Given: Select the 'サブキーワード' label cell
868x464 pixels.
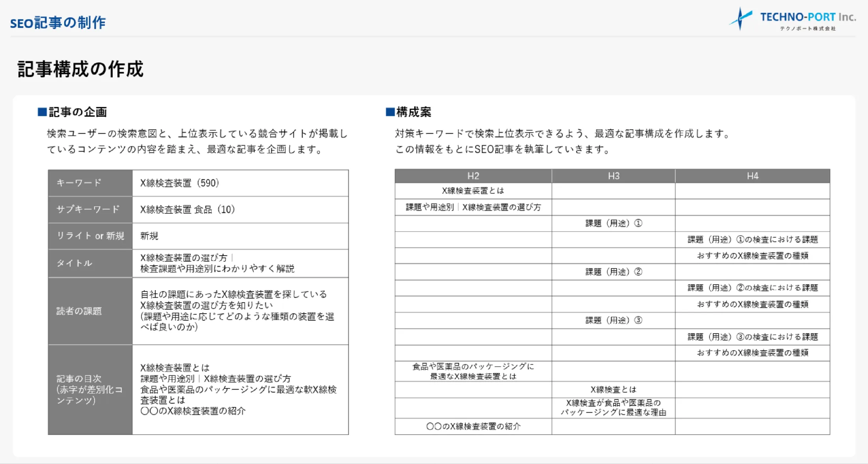Looking at the screenshot, I should [90, 209].
